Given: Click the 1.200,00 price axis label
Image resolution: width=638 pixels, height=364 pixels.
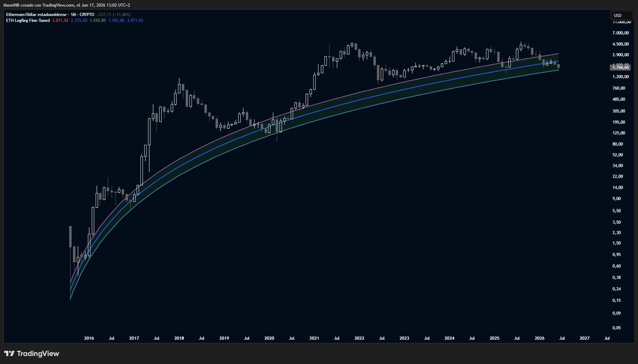Looking at the screenshot, I should pyautogui.click(x=620, y=77).
